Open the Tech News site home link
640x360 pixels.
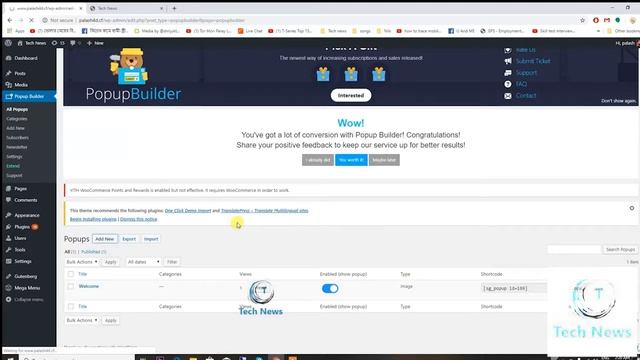click(32, 43)
